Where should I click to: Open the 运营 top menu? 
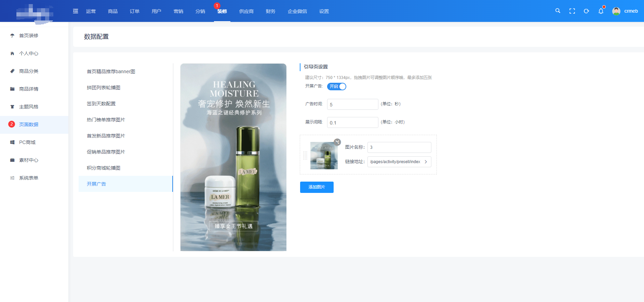(x=91, y=11)
